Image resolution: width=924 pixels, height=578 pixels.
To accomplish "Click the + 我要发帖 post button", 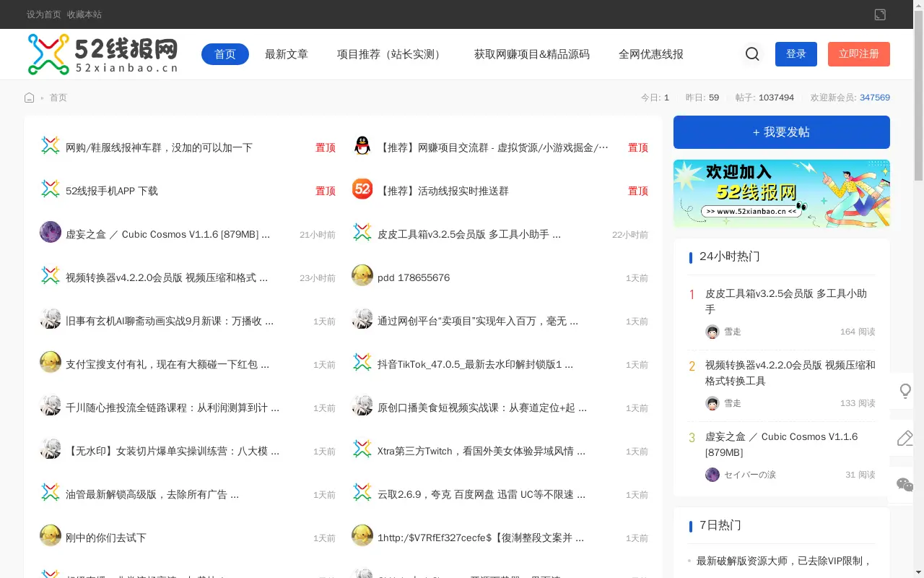I will [x=782, y=132].
